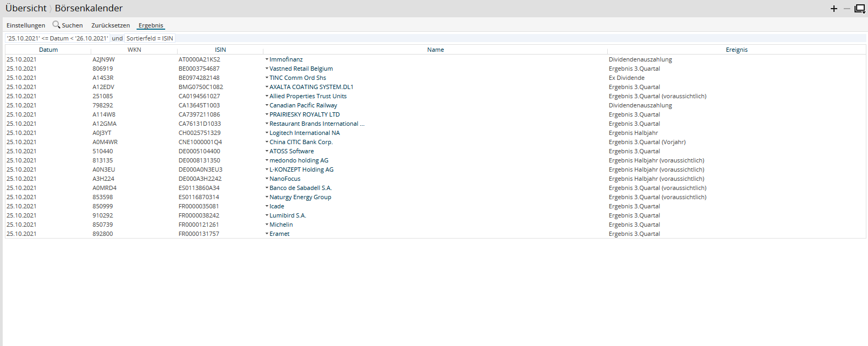Viewport: 868px width, 346px height.
Task: Open the dropdown arrow for Michelin
Action: pos(267,225)
